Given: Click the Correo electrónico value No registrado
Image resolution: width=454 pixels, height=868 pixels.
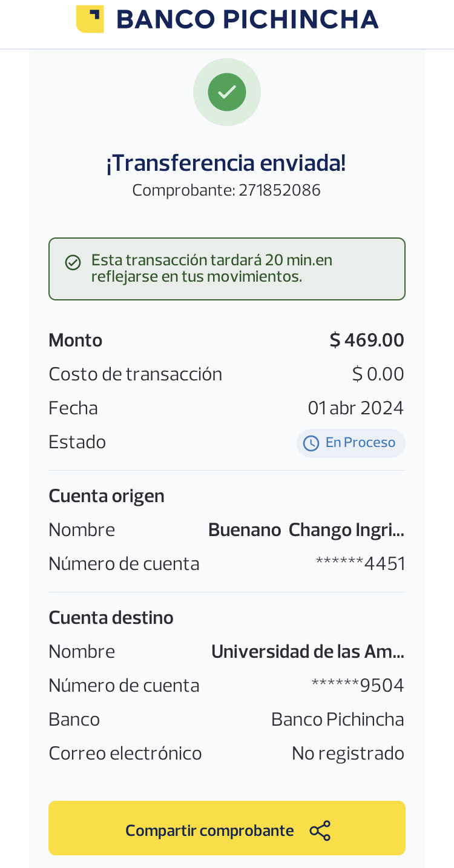Looking at the screenshot, I should coord(348,754).
